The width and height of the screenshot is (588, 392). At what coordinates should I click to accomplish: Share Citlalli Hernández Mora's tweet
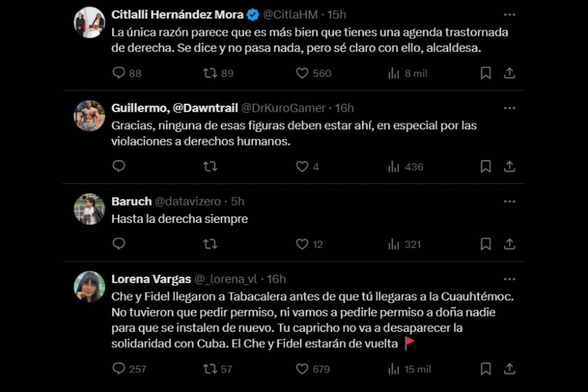(510, 73)
